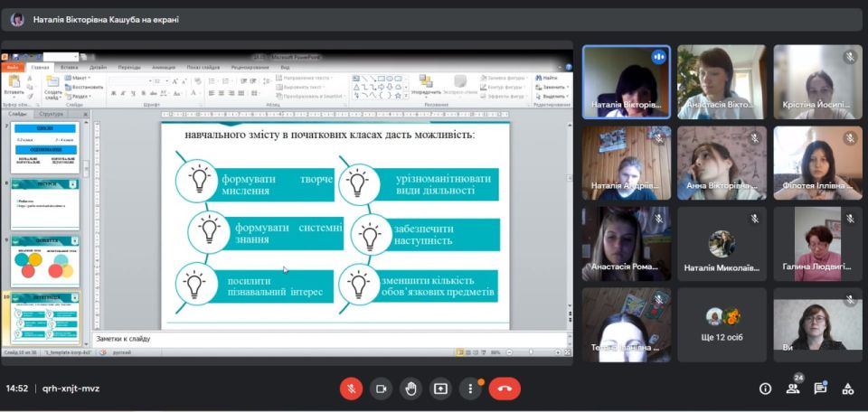Open the Рецензирование ribbon tab

[x=250, y=68]
